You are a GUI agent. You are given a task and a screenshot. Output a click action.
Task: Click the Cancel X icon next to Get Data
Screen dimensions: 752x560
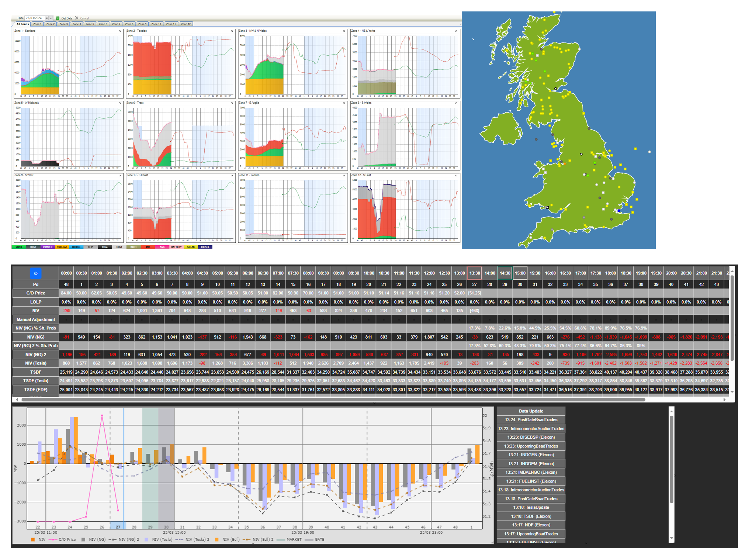(x=77, y=18)
